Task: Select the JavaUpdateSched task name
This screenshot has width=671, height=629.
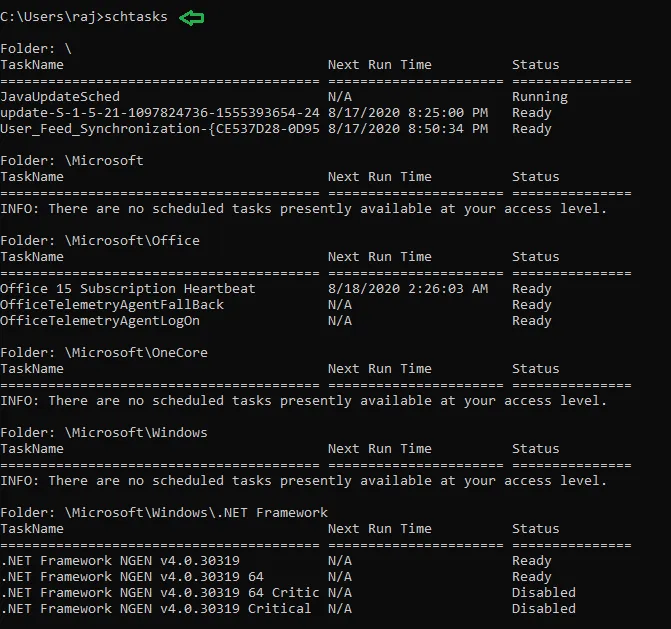Action: (x=60, y=97)
